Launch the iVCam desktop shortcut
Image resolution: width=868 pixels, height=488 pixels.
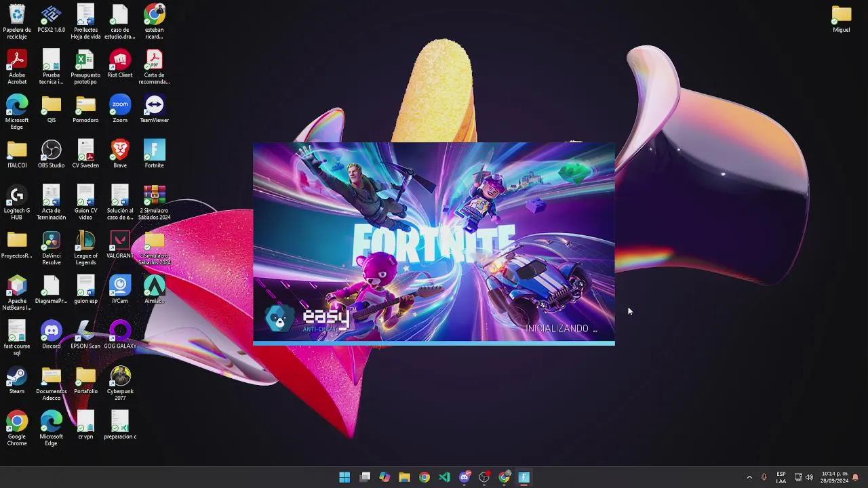tap(120, 290)
